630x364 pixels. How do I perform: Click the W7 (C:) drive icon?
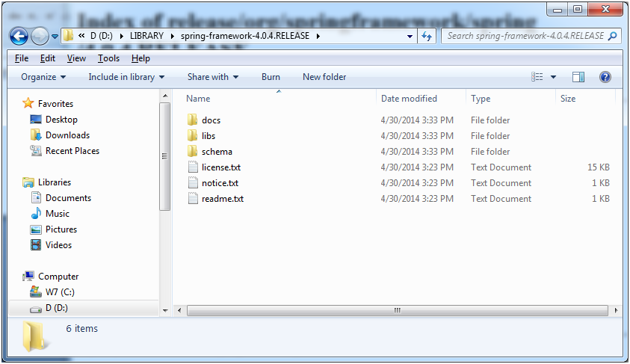(x=36, y=291)
